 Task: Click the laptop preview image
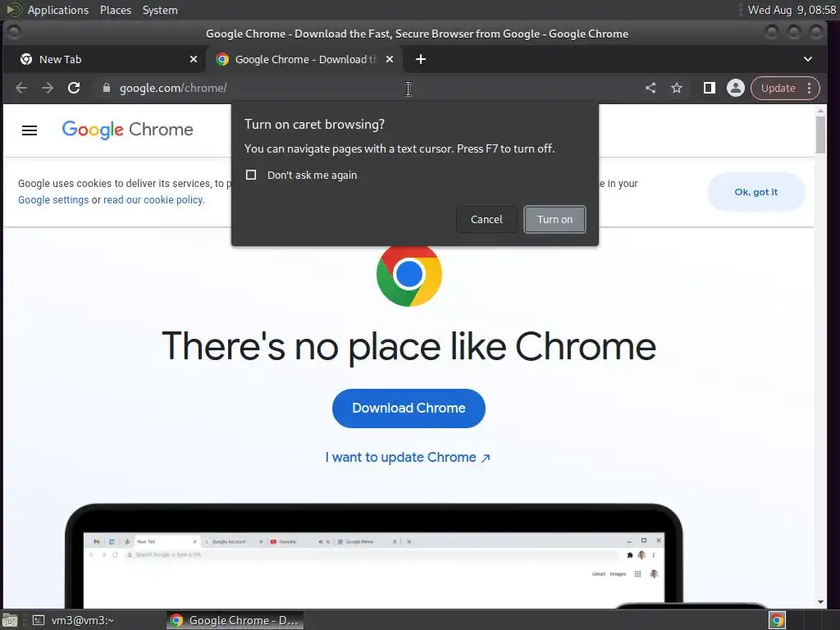coord(373,555)
